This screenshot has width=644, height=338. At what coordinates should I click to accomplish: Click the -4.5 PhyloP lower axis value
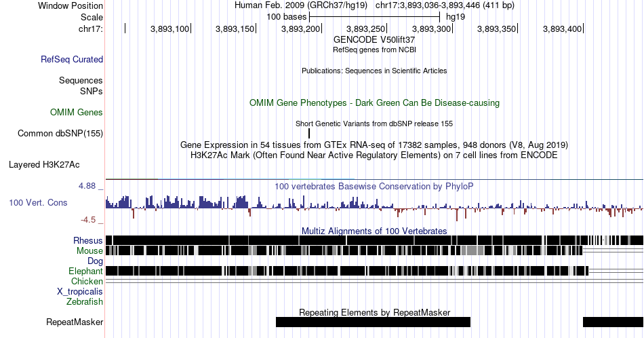pos(88,220)
